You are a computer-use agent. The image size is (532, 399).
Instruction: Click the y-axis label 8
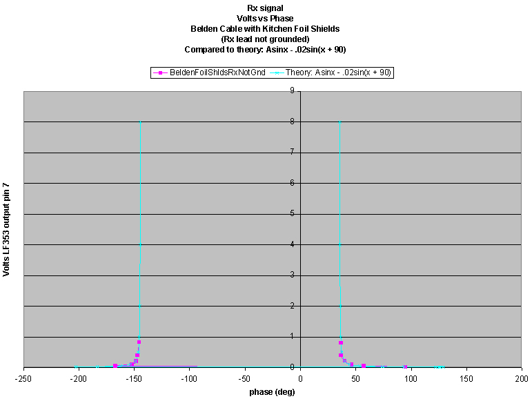pyautogui.click(x=292, y=121)
